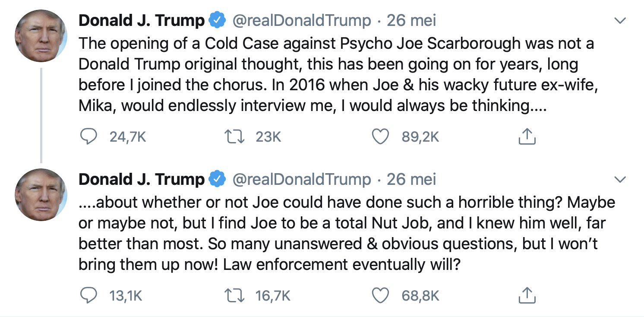Click the verified badge on first tweet
Screen dimensions: 644x317
217,21
